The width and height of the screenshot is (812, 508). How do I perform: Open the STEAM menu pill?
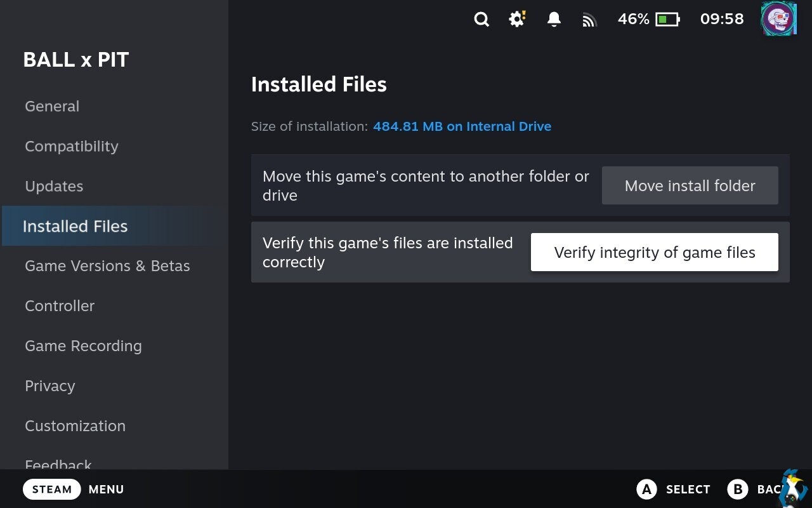coord(52,489)
